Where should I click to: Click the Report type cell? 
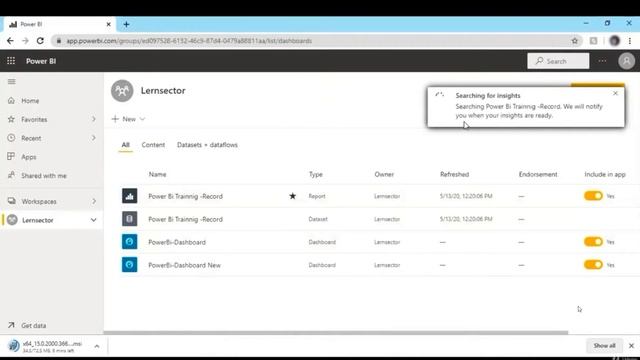tap(317, 196)
